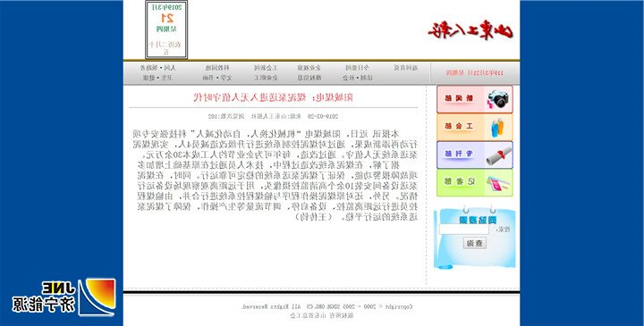The image size is (644, 326).
Task: Click the 搜索: label beside the input
Action: pos(503,230)
